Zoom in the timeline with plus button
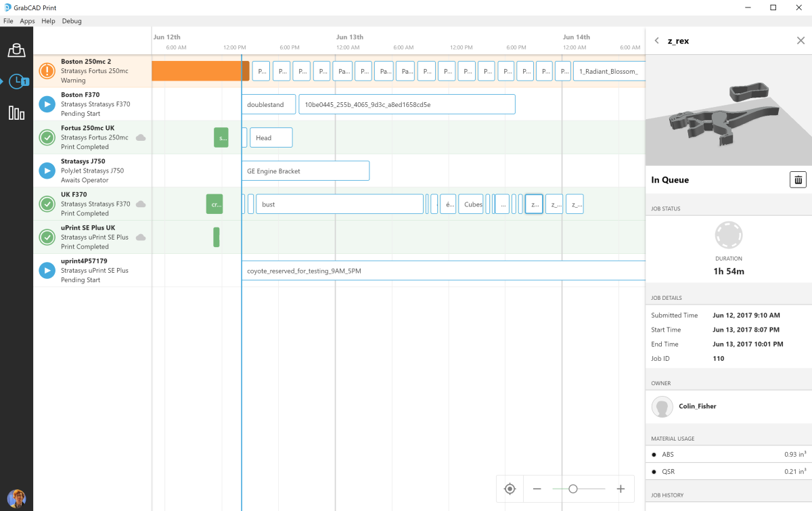Screen dimensions: 812x511 pos(621,489)
